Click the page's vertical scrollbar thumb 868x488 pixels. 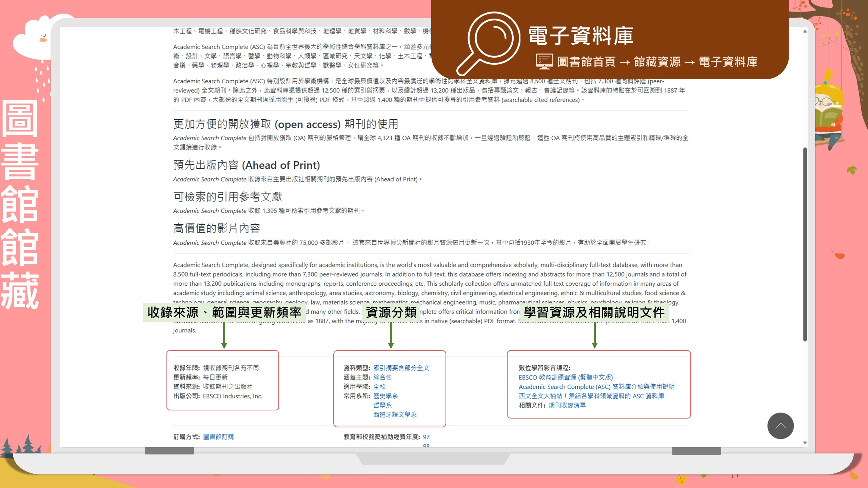[805, 244]
